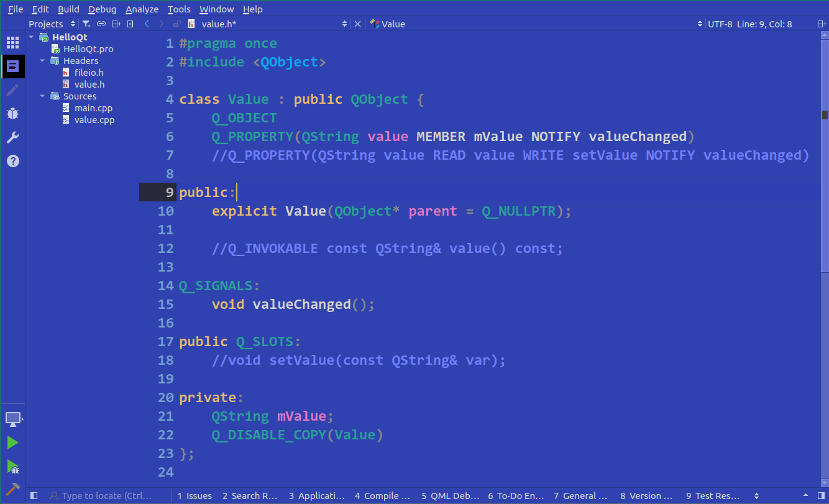Toggle synchronize with editor link icon

(101, 24)
